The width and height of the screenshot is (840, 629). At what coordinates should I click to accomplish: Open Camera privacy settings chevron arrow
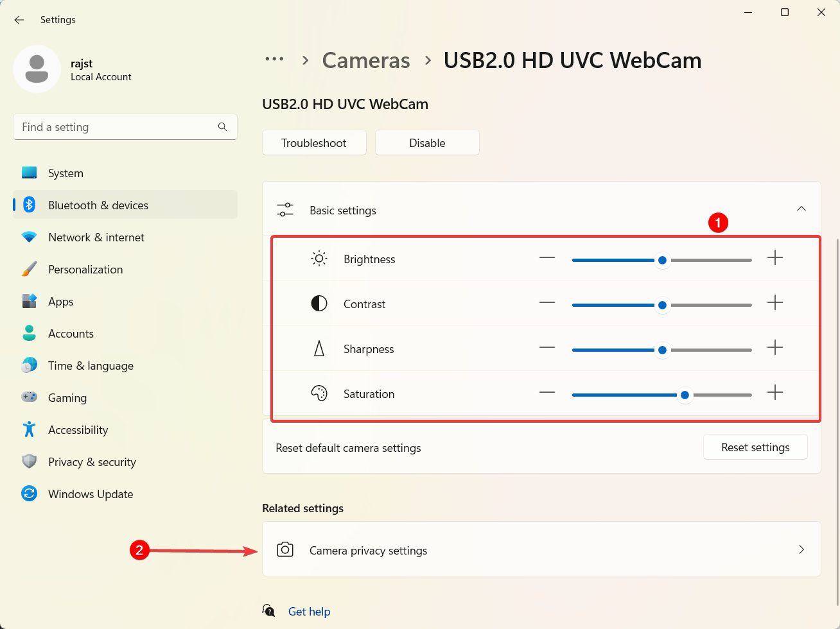pyautogui.click(x=801, y=549)
